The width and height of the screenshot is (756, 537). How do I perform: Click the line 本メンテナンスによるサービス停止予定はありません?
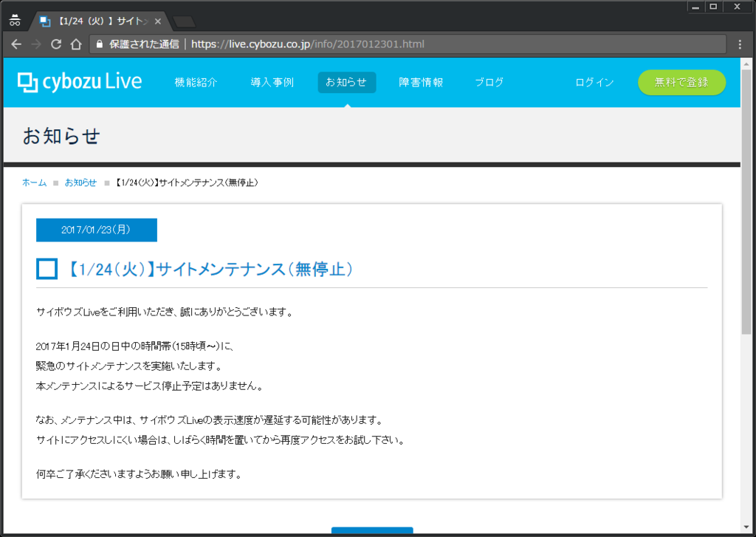point(149,386)
